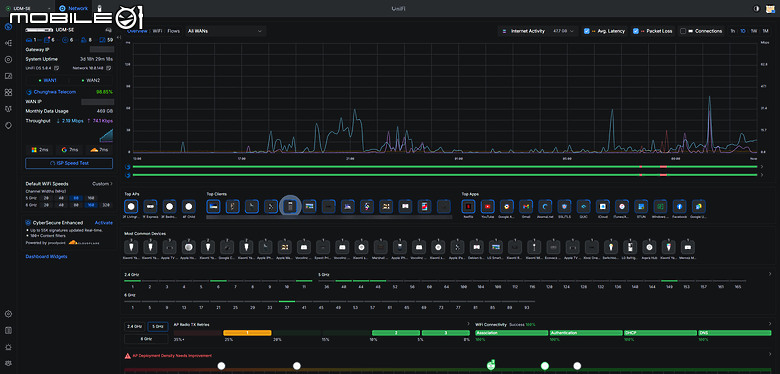Switch to the WiFi tab
This screenshot has height=374, width=780.
pyautogui.click(x=157, y=31)
